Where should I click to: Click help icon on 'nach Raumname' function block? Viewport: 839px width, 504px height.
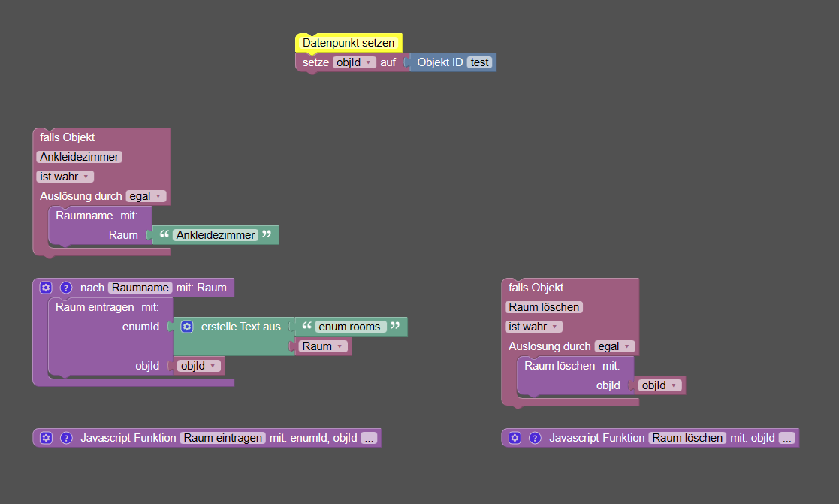66,288
